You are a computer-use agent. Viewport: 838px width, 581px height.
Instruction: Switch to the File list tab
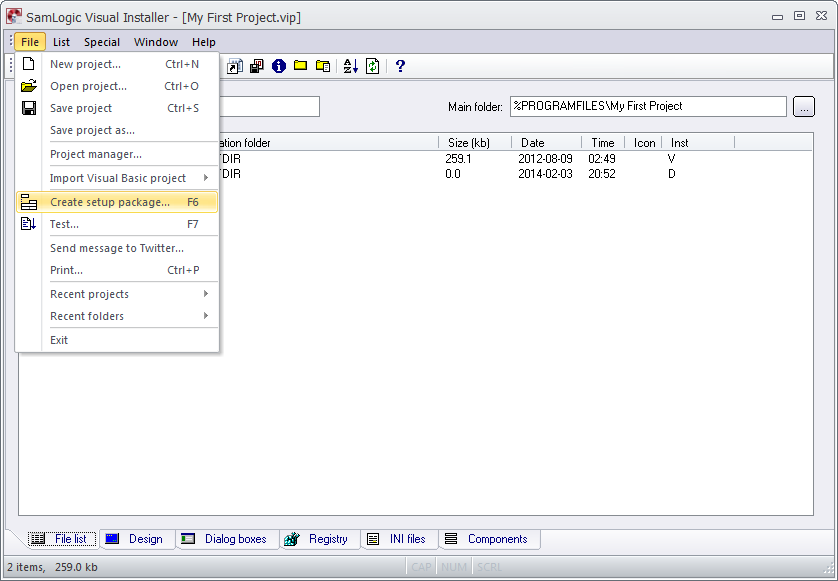tap(61, 539)
